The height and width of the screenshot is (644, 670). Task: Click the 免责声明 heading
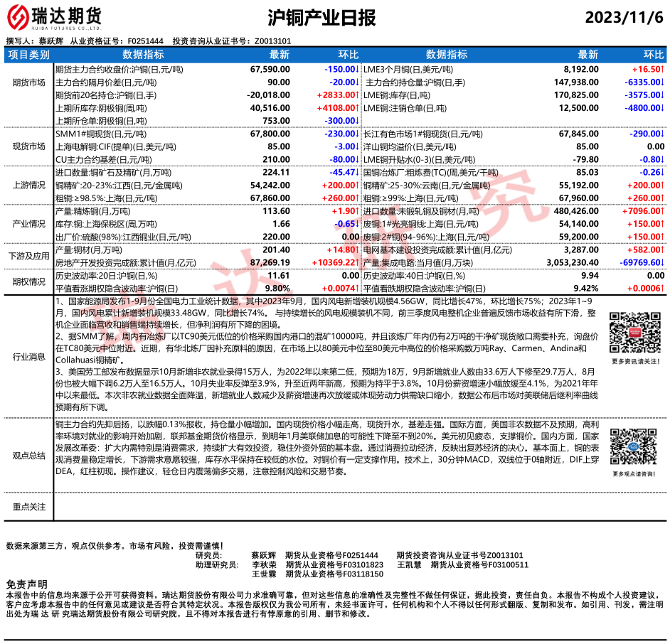[x=26, y=584]
